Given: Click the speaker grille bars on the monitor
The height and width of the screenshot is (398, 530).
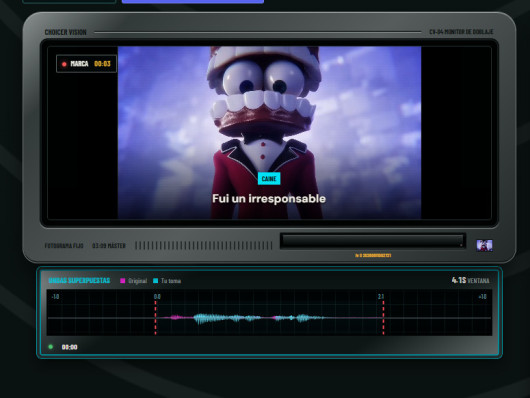Looking at the screenshot, I should [203, 245].
